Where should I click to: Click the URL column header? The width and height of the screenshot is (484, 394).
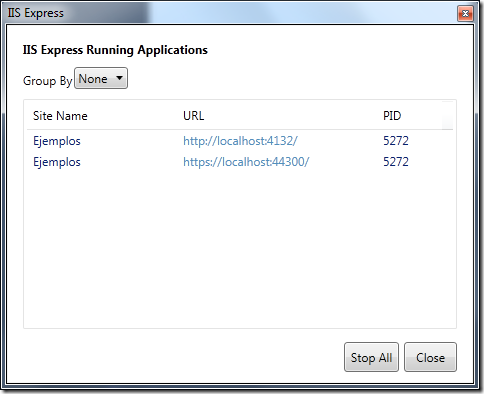tap(193, 116)
